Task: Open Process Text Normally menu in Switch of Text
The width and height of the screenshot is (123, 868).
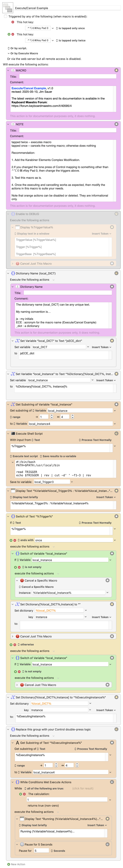Action: (x=95, y=523)
